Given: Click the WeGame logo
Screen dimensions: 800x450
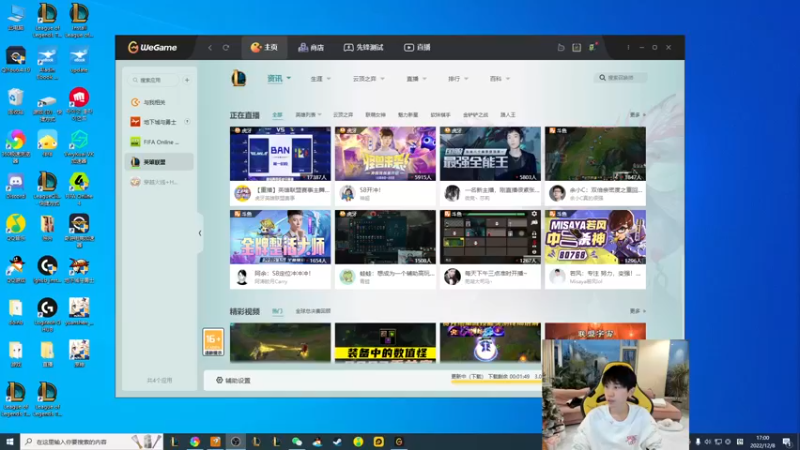Looking at the screenshot, I should click(x=152, y=47).
